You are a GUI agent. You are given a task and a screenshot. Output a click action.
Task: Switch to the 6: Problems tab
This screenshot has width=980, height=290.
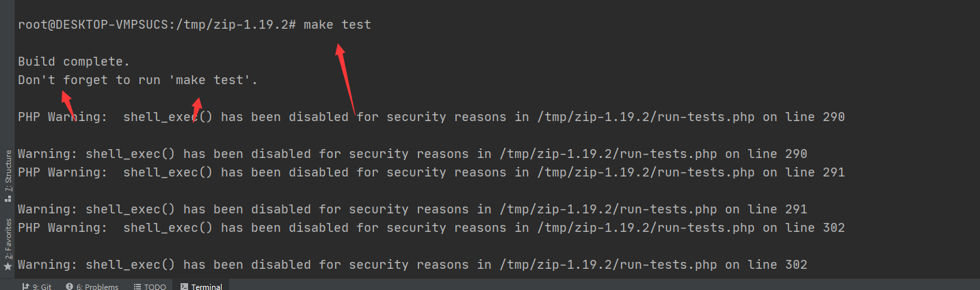pyautogui.click(x=92, y=287)
